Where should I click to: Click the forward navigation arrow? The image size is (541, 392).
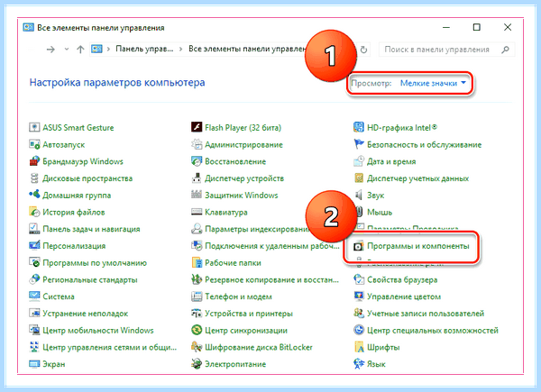click(x=50, y=50)
